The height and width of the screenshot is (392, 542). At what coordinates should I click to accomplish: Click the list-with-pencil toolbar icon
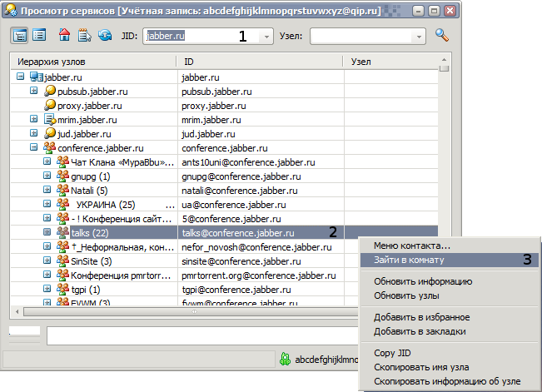pyautogui.click(x=84, y=36)
